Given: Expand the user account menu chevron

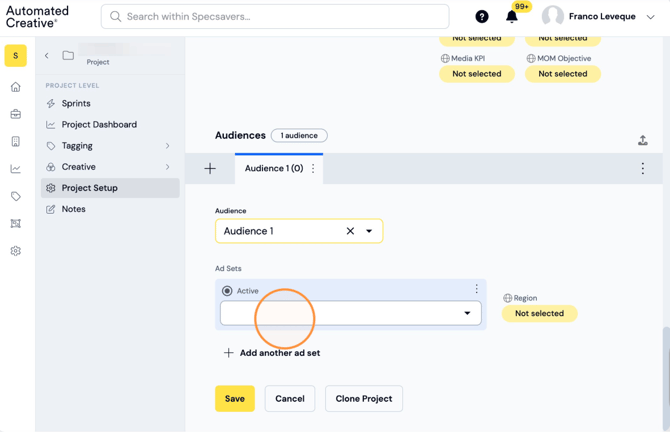Looking at the screenshot, I should click(x=650, y=17).
